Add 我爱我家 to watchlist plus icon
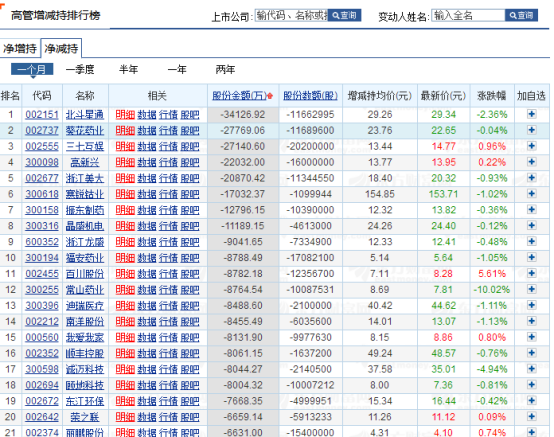Viewport: 554px width, 437px height. pyautogui.click(x=531, y=337)
